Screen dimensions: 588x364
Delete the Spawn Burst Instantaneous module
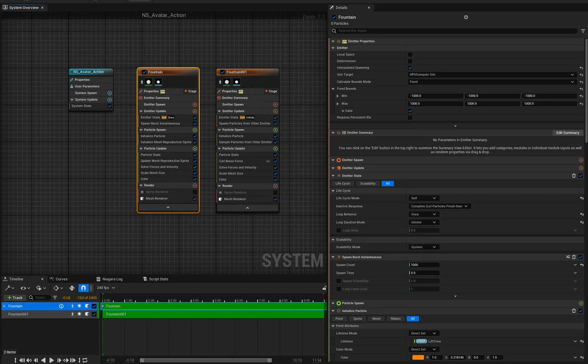pos(574,257)
